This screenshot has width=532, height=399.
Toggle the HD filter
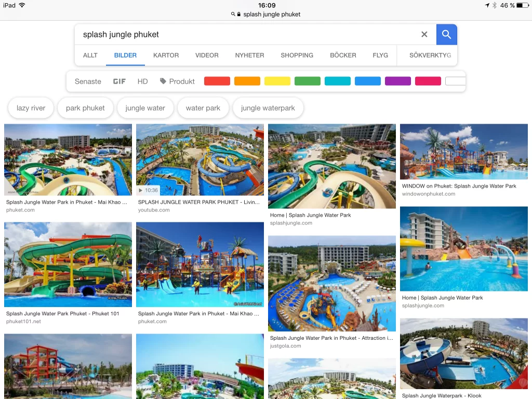(142, 82)
